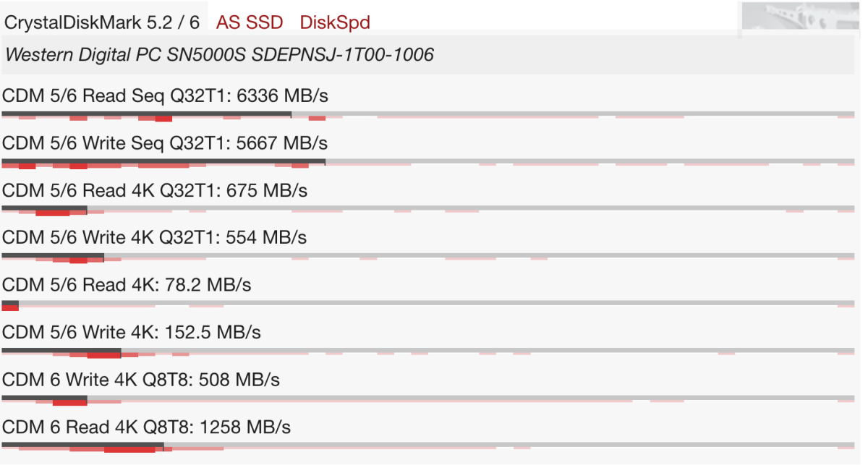Click the Read Seq Q32T1 6336 MB/s label
Image resolution: width=868 pixels, height=465 pixels.
pyautogui.click(x=166, y=95)
